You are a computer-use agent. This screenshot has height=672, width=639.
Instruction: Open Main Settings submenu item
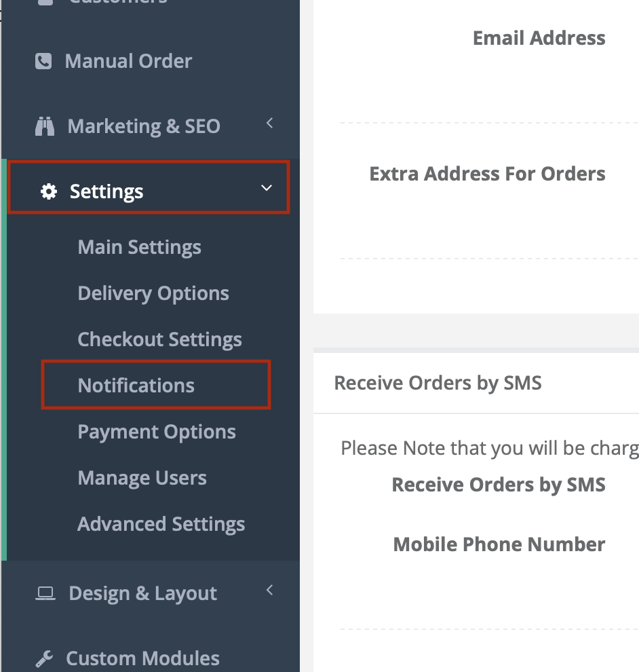coord(139,247)
